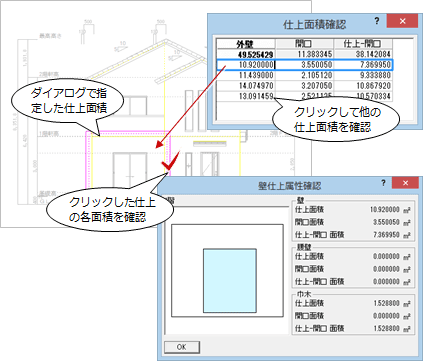
Task: Click the OK button in 壁仕上属性確認
Action: (x=182, y=347)
